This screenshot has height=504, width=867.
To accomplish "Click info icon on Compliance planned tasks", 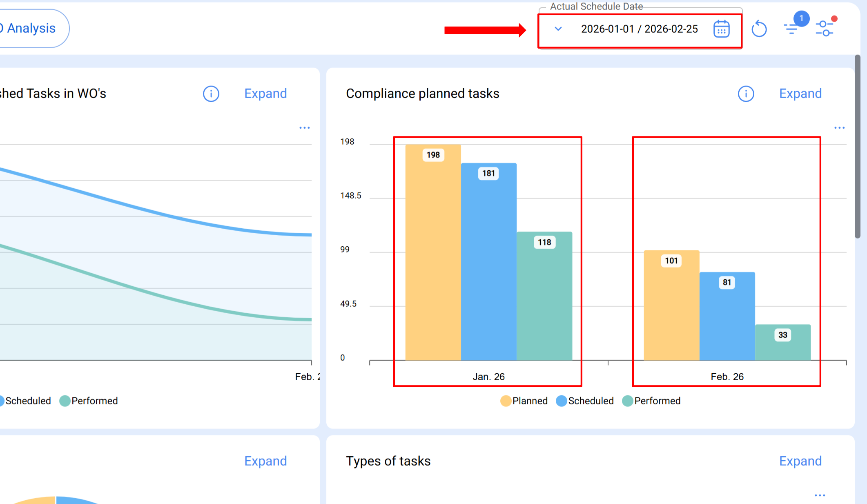I will 746,94.
